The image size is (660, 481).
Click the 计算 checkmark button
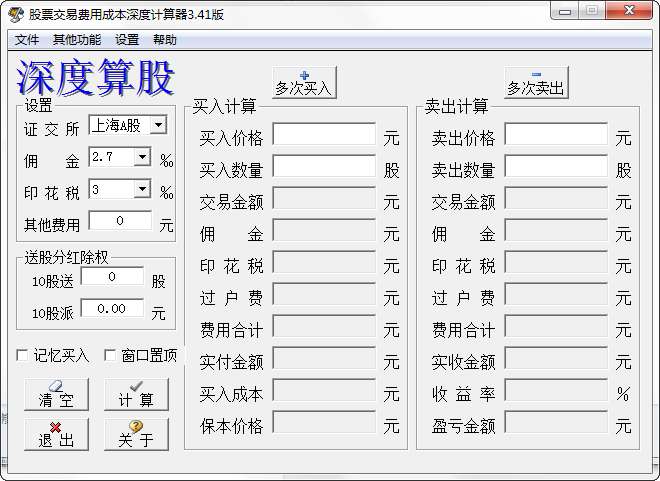136,394
